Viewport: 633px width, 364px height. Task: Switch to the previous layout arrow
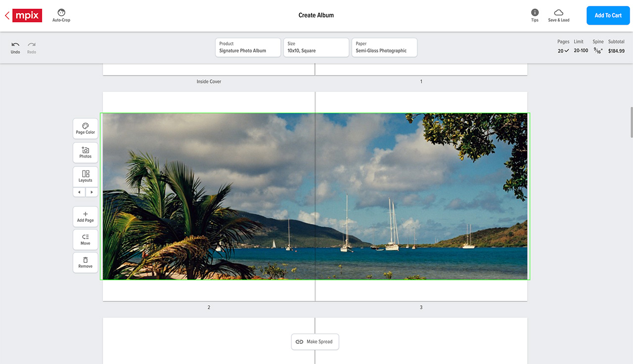(79, 192)
